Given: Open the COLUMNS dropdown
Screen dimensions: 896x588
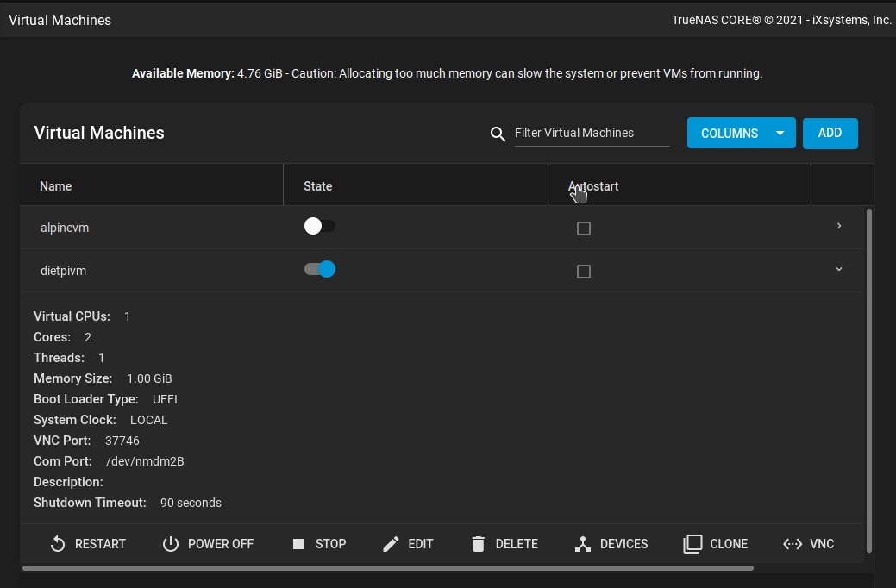Looking at the screenshot, I should pyautogui.click(x=741, y=134).
